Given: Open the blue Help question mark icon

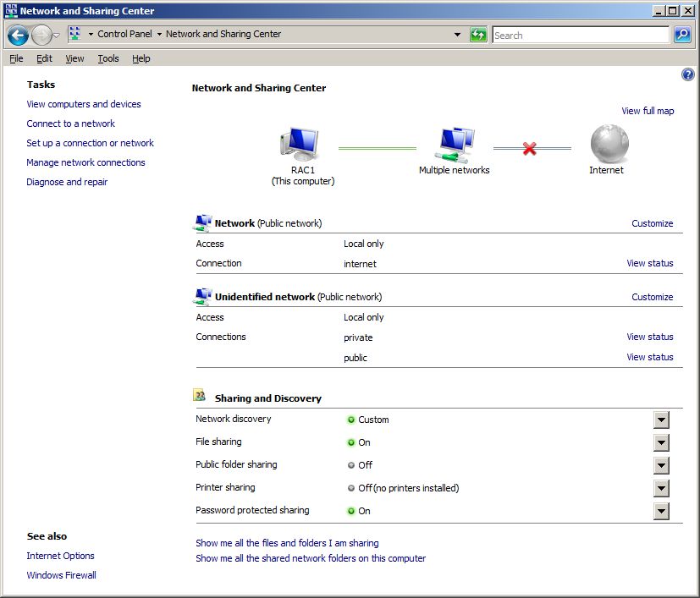Looking at the screenshot, I should [x=687, y=74].
